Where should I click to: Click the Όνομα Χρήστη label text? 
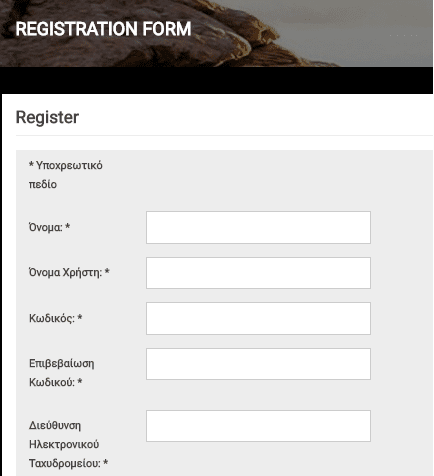coord(65,272)
